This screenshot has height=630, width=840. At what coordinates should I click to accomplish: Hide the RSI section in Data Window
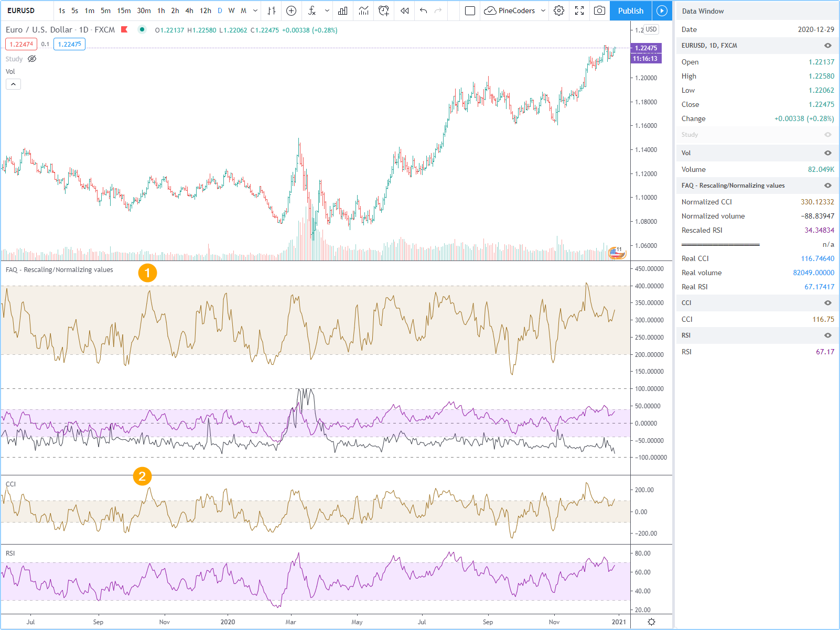point(827,335)
